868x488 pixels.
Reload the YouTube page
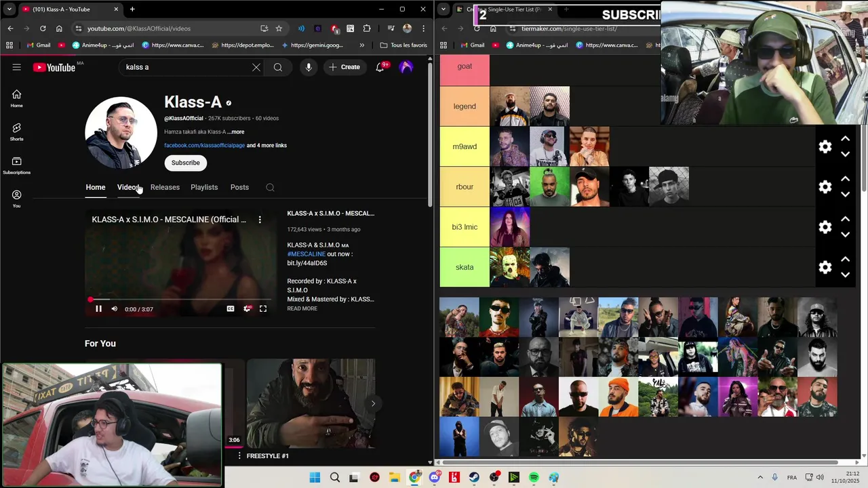(43, 28)
